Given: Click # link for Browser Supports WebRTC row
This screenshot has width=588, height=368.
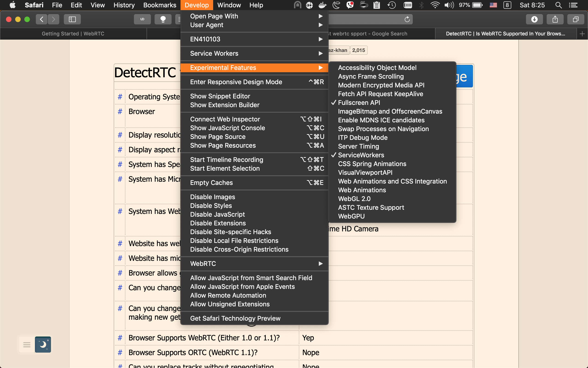Looking at the screenshot, I should pos(120,338).
